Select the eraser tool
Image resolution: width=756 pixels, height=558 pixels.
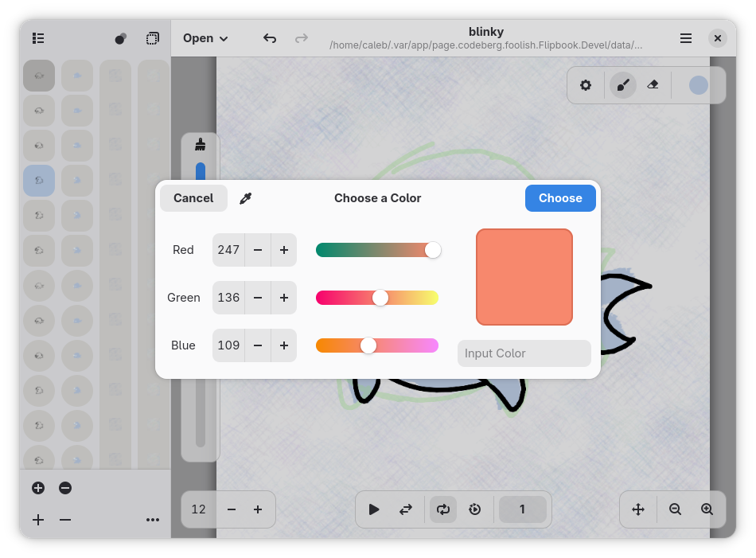[653, 85]
